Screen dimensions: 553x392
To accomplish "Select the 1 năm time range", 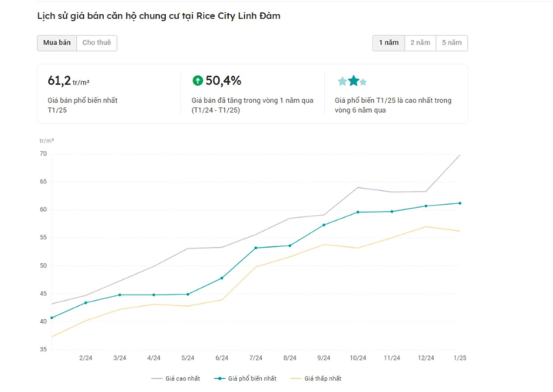I will [389, 43].
